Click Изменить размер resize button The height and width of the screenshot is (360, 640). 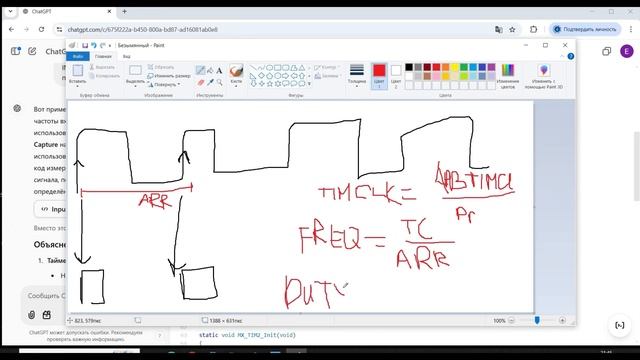[169, 76]
